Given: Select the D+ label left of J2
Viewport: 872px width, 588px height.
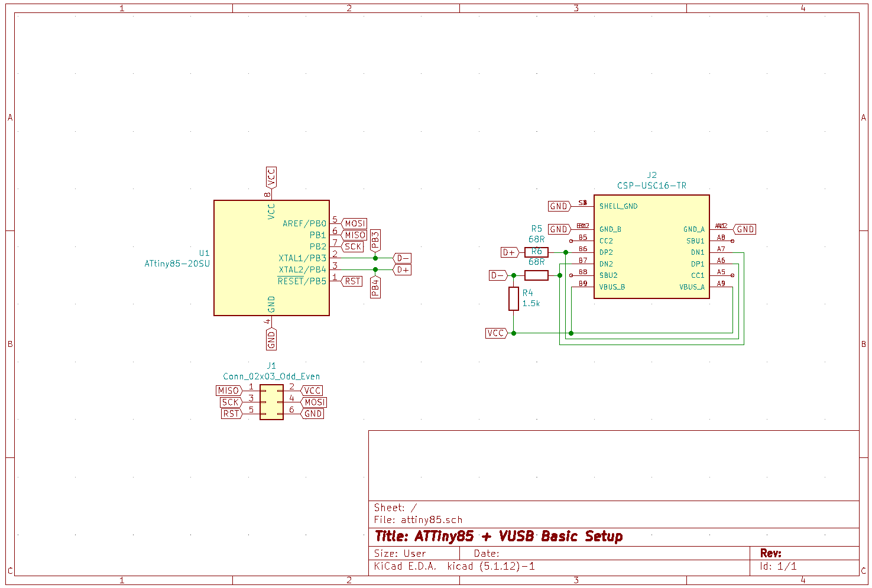Looking at the screenshot, I should pos(510,252).
